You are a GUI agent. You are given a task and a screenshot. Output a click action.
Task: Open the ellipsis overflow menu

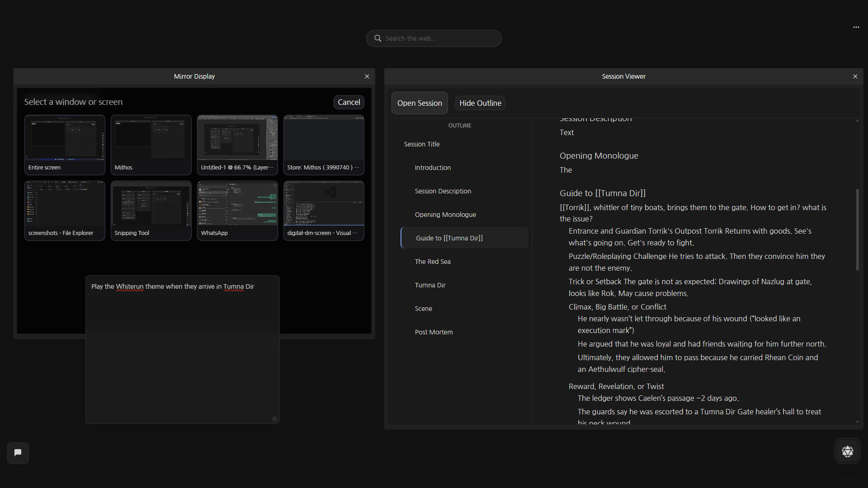click(x=856, y=27)
